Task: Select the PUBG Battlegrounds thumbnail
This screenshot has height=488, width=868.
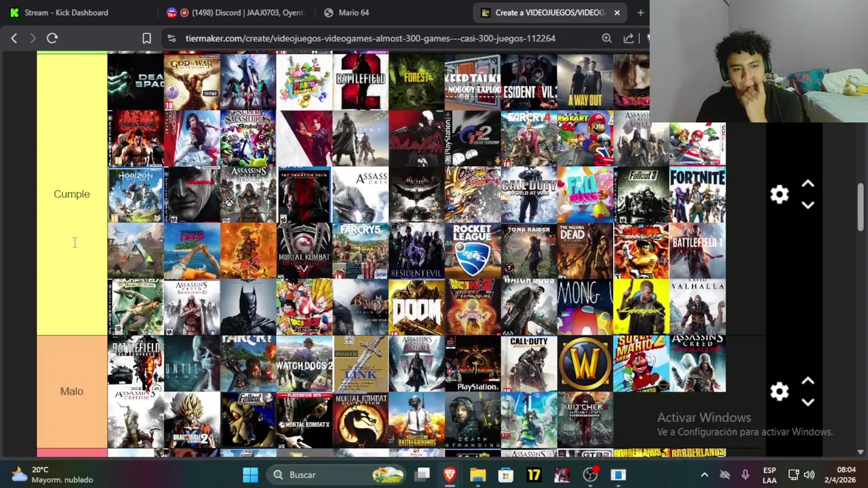Action: coord(416,420)
